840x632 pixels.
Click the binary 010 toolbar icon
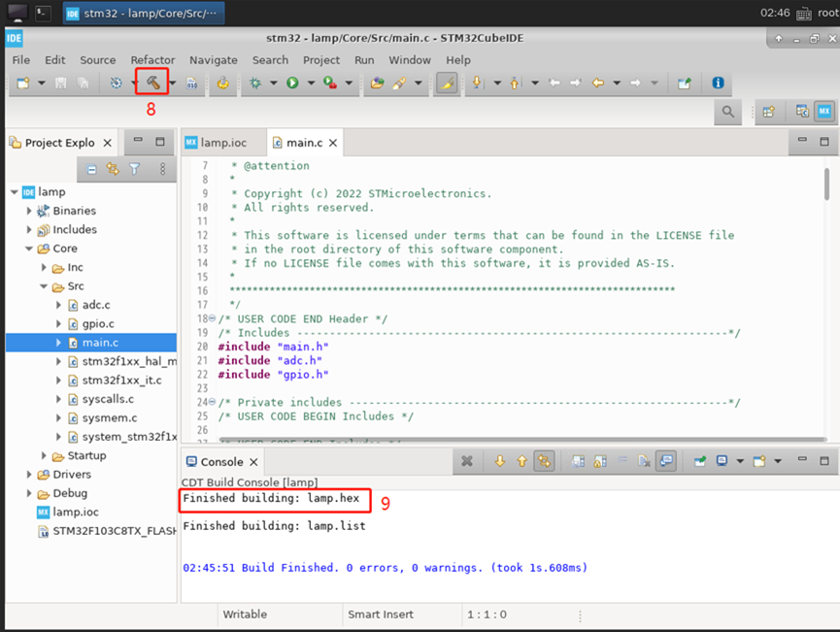pyautogui.click(x=191, y=83)
